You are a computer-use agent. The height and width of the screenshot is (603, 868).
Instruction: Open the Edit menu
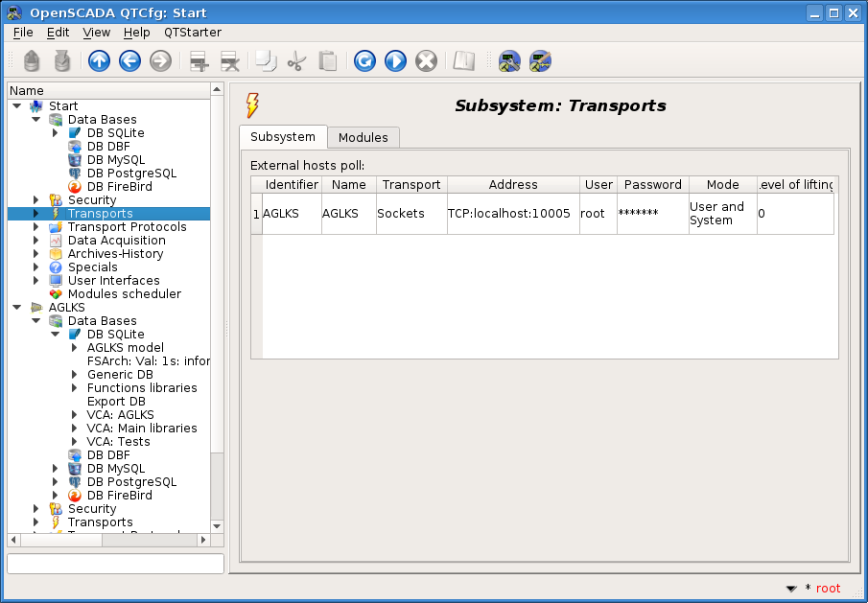click(x=58, y=32)
